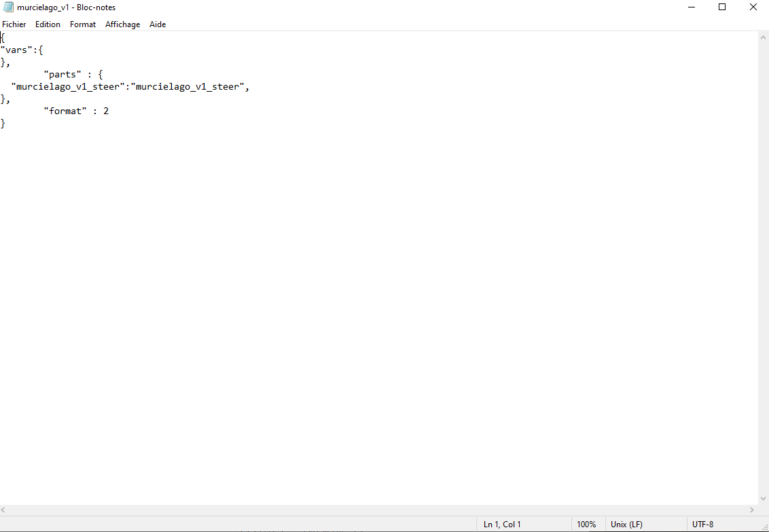Click the second "murcielago_v1_steer" value text
This screenshot has width=769, height=532.
click(x=187, y=87)
